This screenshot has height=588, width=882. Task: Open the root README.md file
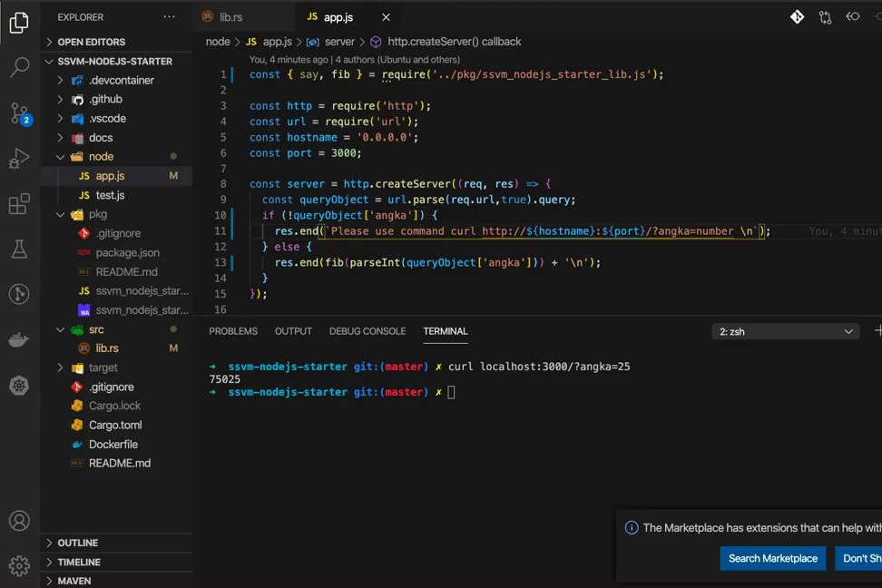[x=117, y=463]
